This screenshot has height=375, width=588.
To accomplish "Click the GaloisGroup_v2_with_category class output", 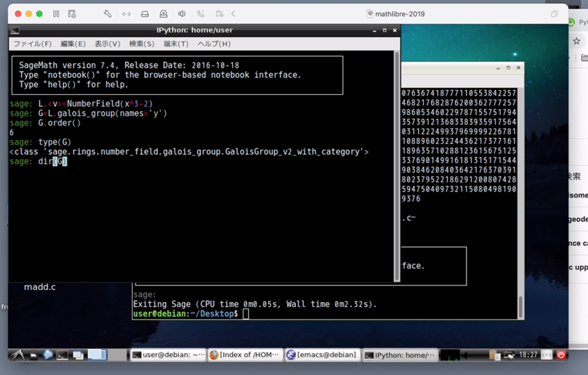I will tap(189, 152).
